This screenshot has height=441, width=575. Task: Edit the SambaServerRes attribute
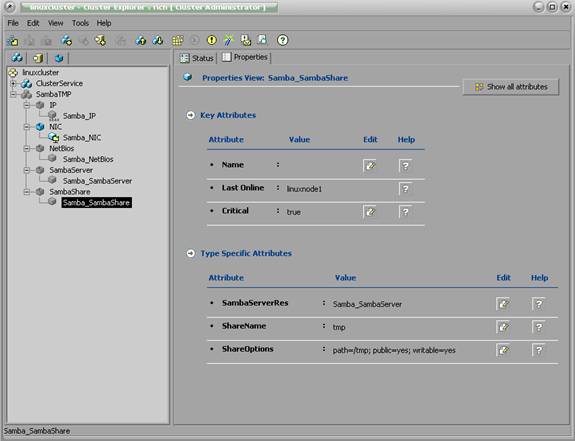[503, 304]
